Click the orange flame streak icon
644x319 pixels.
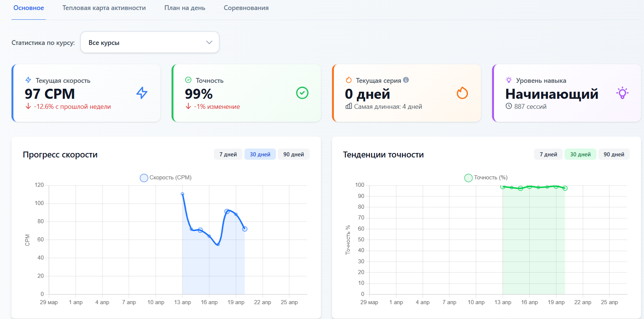pos(462,93)
